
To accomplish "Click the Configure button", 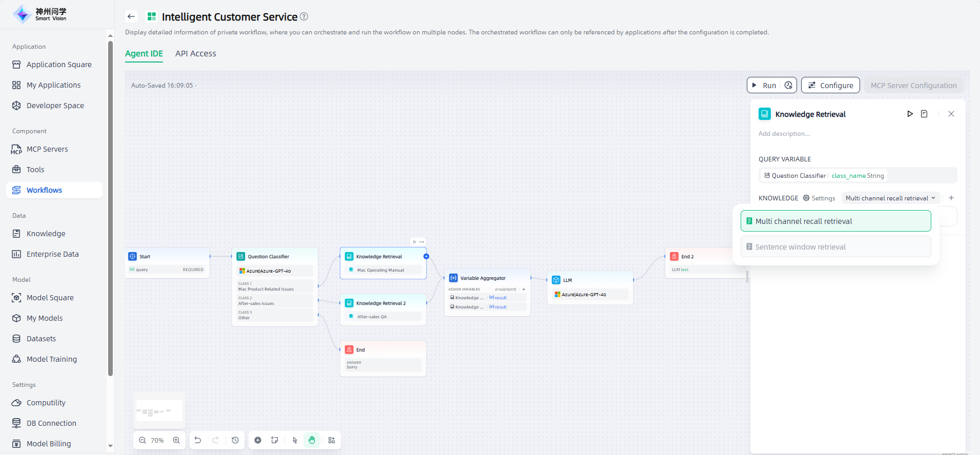I will (x=830, y=86).
